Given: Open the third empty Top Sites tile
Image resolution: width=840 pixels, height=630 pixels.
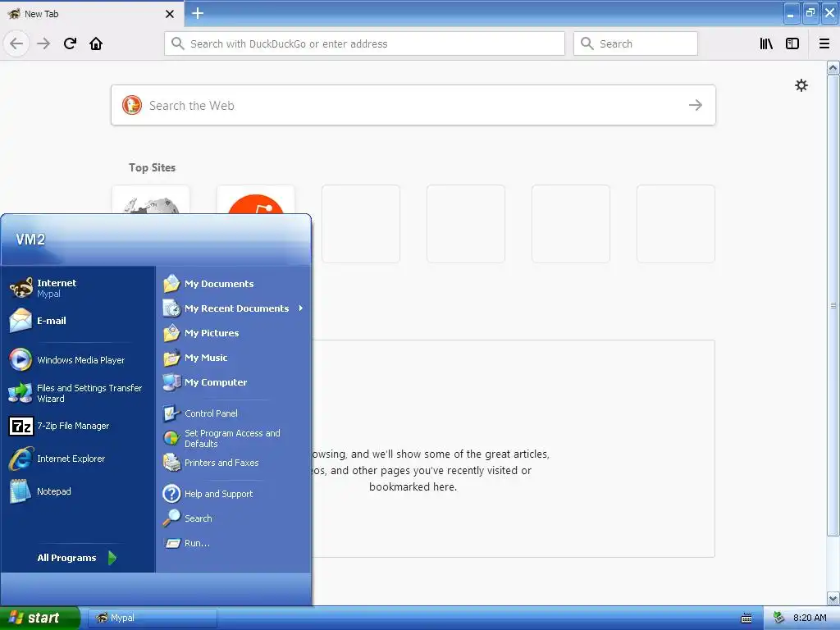Looking at the screenshot, I should (361, 224).
